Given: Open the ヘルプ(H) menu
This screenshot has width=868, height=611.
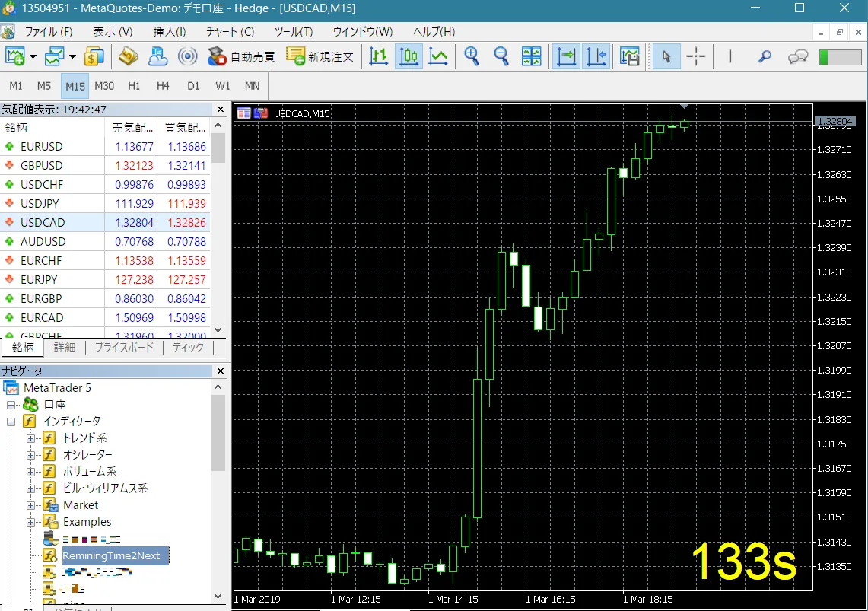Looking at the screenshot, I should tap(434, 31).
